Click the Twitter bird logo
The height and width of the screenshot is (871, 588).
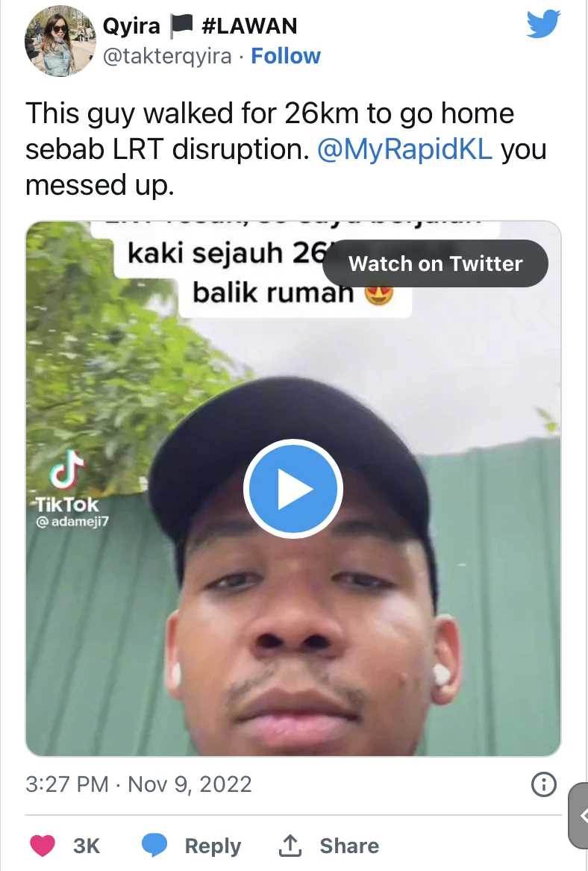tap(543, 25)
